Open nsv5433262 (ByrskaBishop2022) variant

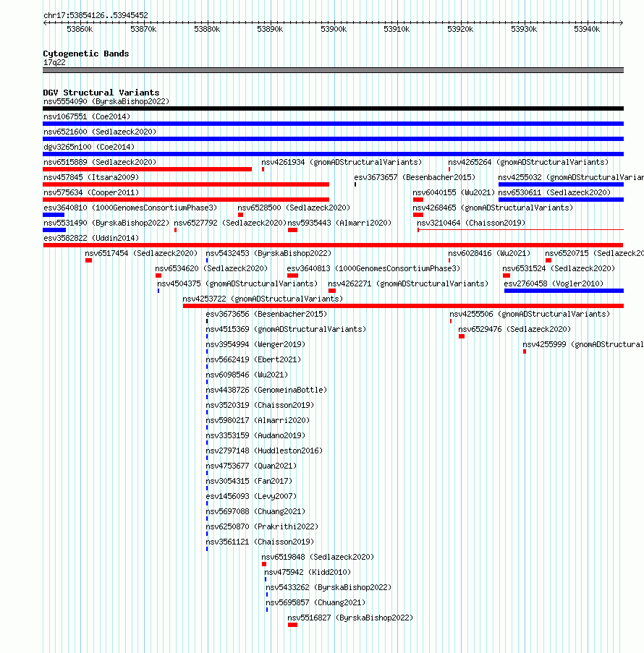(x=329, y=588)
